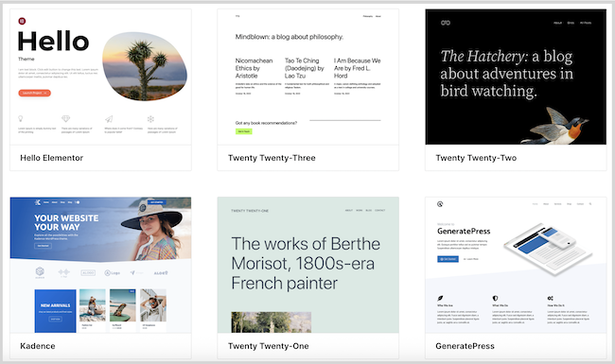Open the Twenty Twenty-One theme preview image
This screenshot has height=364, width=615.
(307, 265)
